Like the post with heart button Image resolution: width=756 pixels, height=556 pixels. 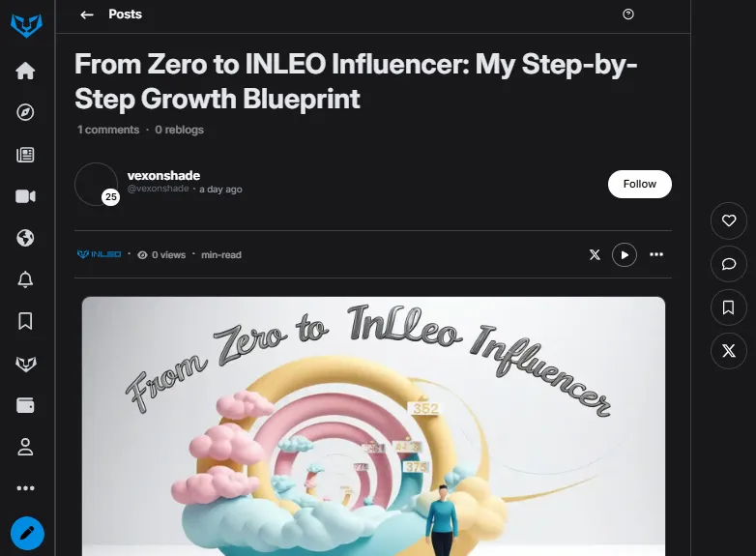click(729, 220)
